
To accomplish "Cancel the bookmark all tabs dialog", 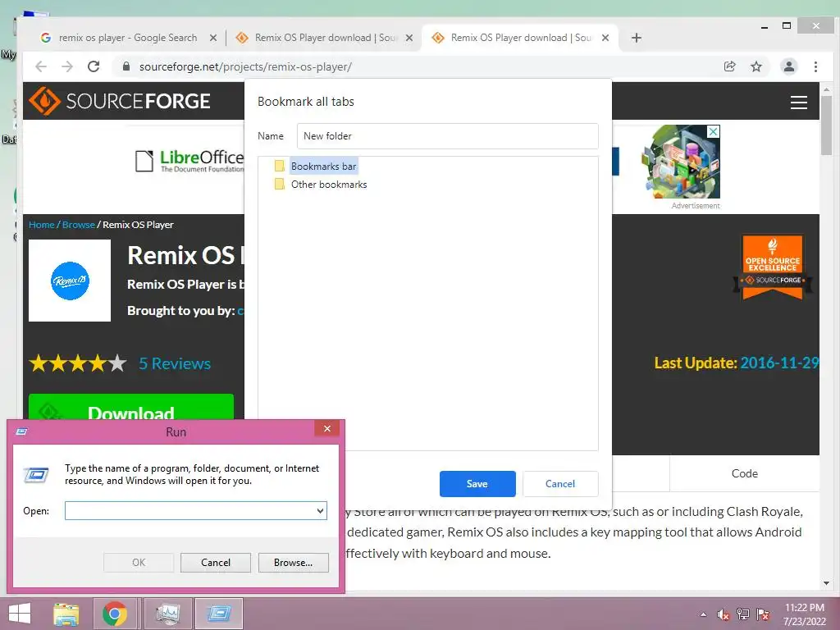I will 559,484.
